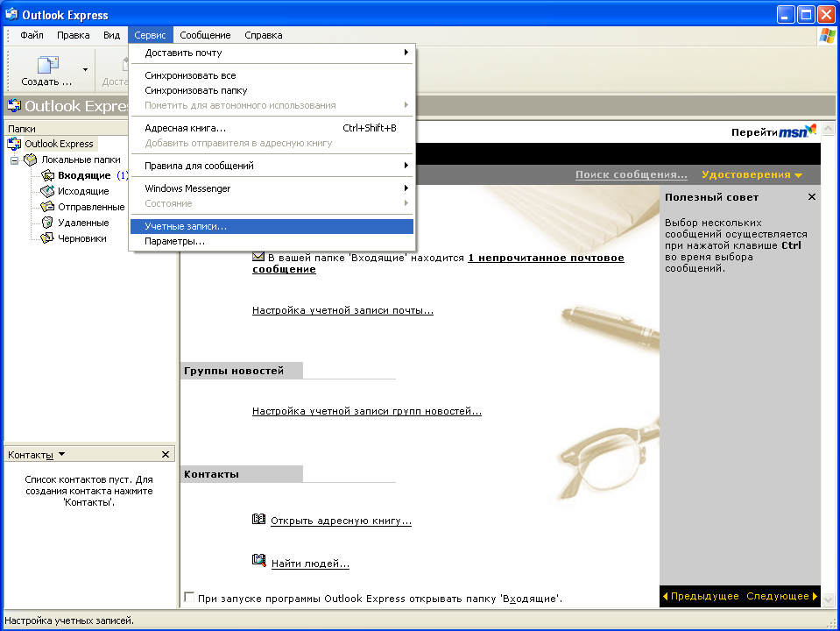This screenshot has width=840, height=631.
Task: Click Настройка учетной записи почты link
Action: [342, 310]
